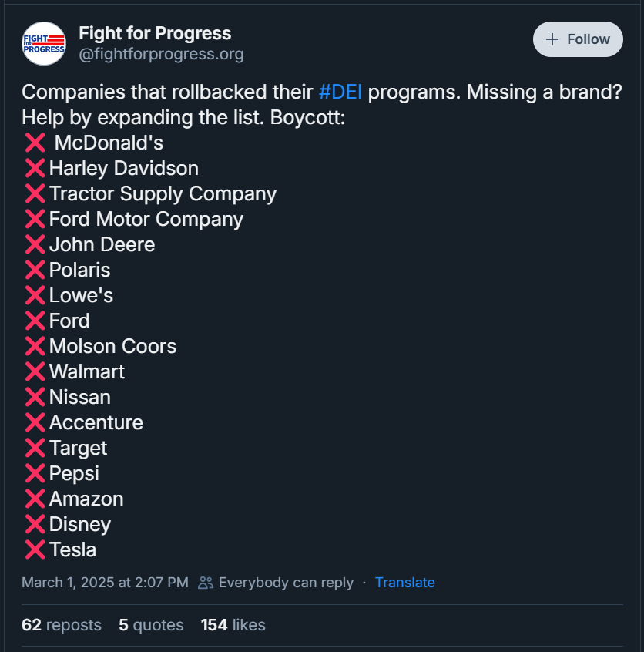View the 154 likes list
Viewport: 644px width, 652px height.
point(233,625)
